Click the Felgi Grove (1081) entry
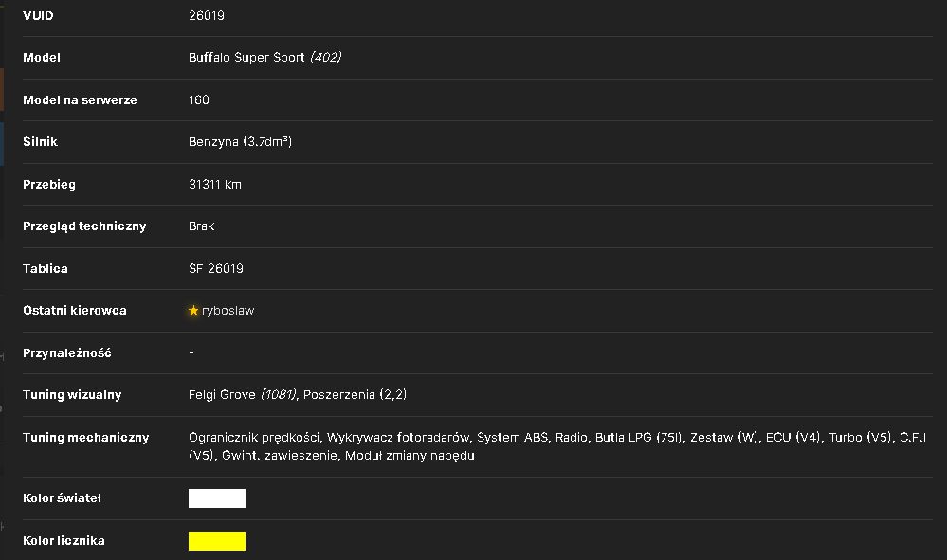 coord(242,395)
